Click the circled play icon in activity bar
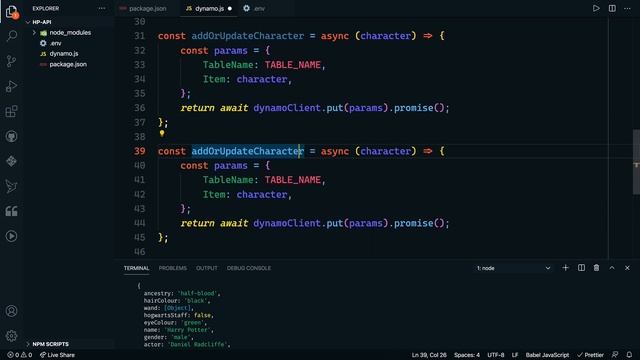Viewport: 640px width, 360px height. click(x=11, y=236)
